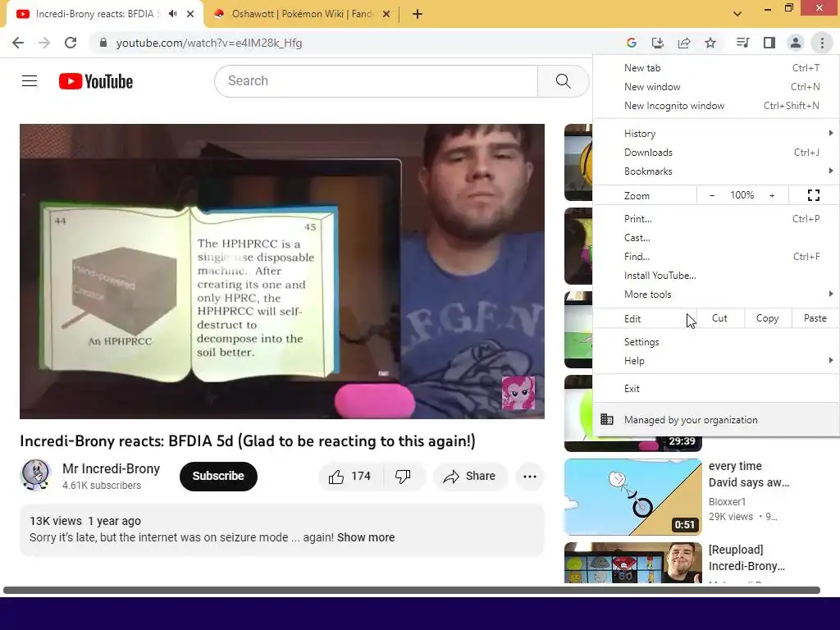Toggle the browser side panel icon
Screen dimensions: 840x630
769,43
